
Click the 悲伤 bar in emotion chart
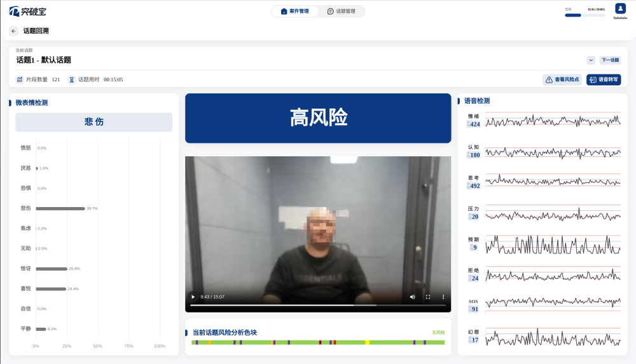tap(60, 208)
